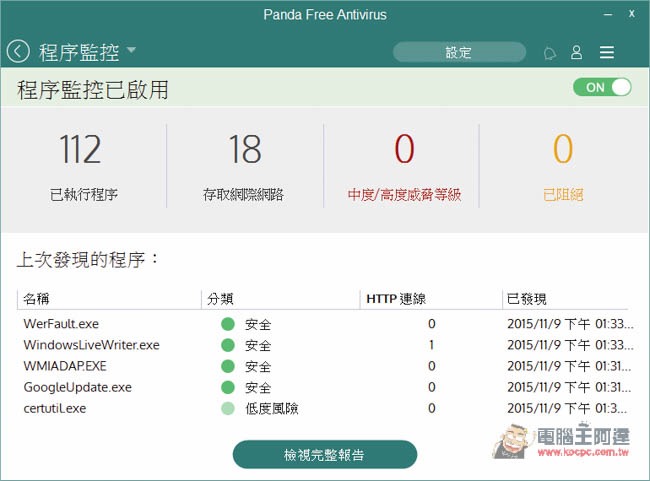Viewport: 650px width, 481px height.
Task: Open the 設定 settings button
Action: (x=459, y=52)
